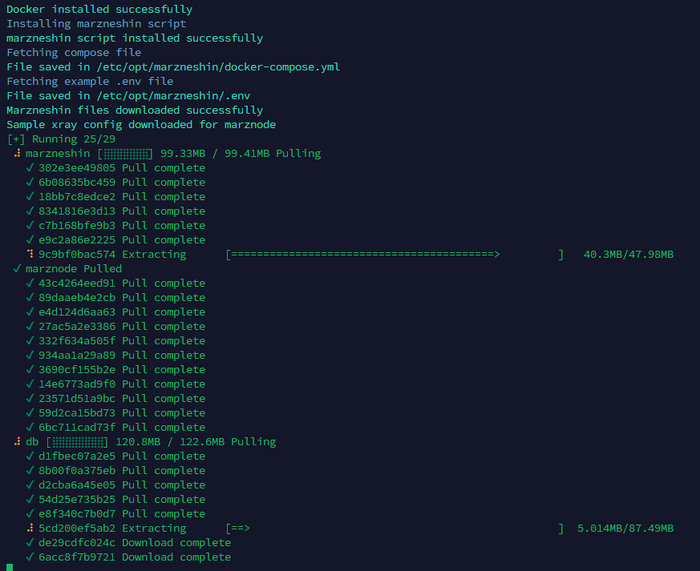Click the checkmark beside layer 302e3ee49805
Image resolution: width=700 pixels, height=571 pixels.
(30, 168)
